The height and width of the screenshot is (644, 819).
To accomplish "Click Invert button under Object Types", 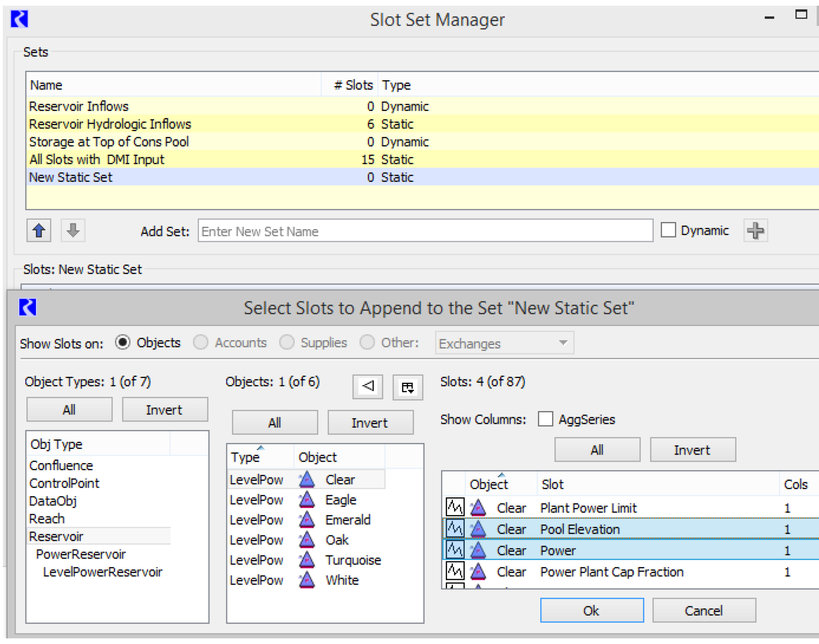I will pyautogui.click(x=164, y=410).
